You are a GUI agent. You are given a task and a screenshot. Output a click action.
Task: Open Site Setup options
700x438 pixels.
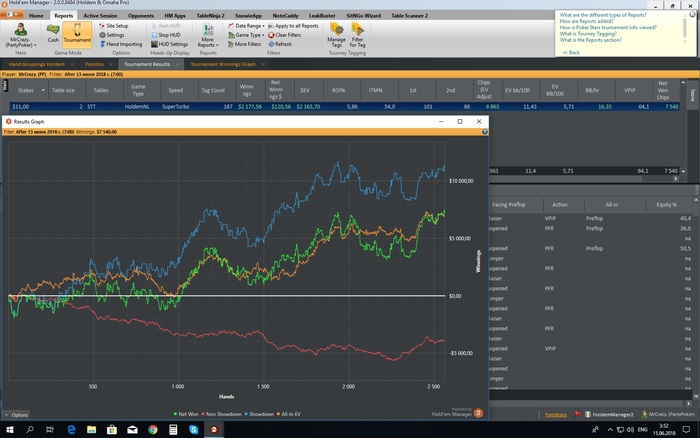(114, 26)
